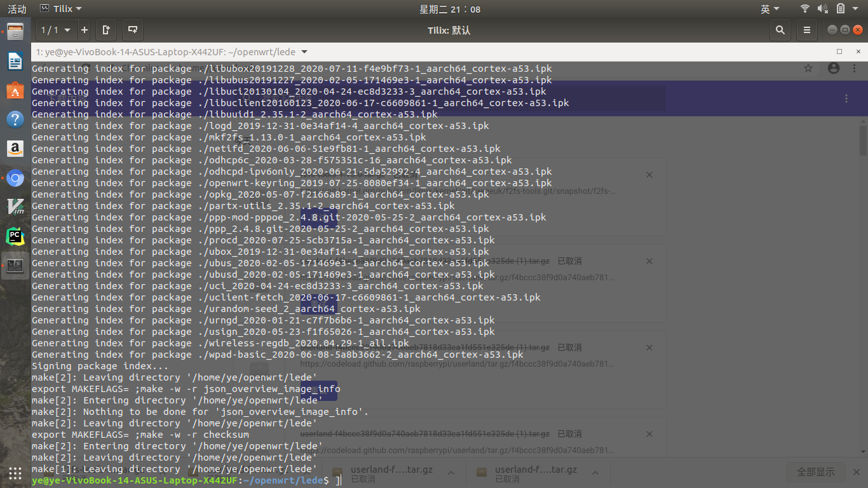
Task: Close Chrome download shelf with X at far right
Action: (x=858, y=472)
